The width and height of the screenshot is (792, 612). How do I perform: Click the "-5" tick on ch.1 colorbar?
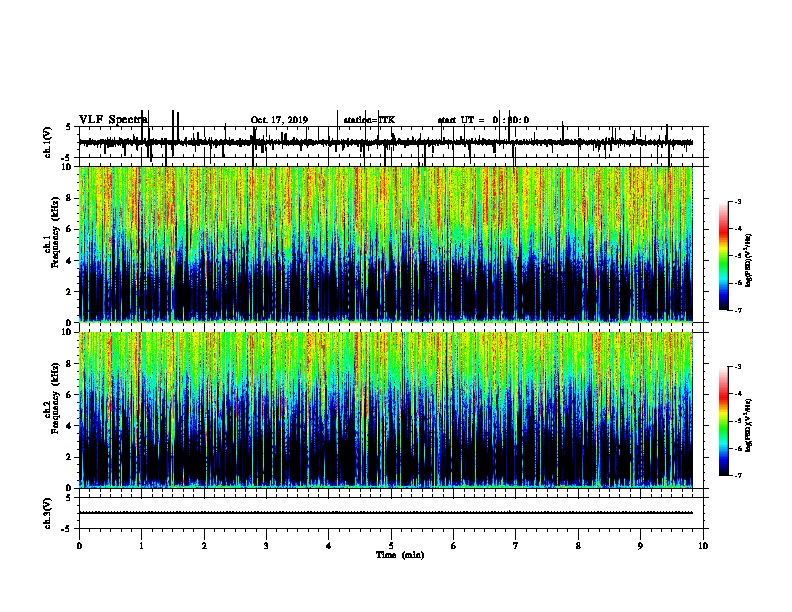(x=737, y=256)
